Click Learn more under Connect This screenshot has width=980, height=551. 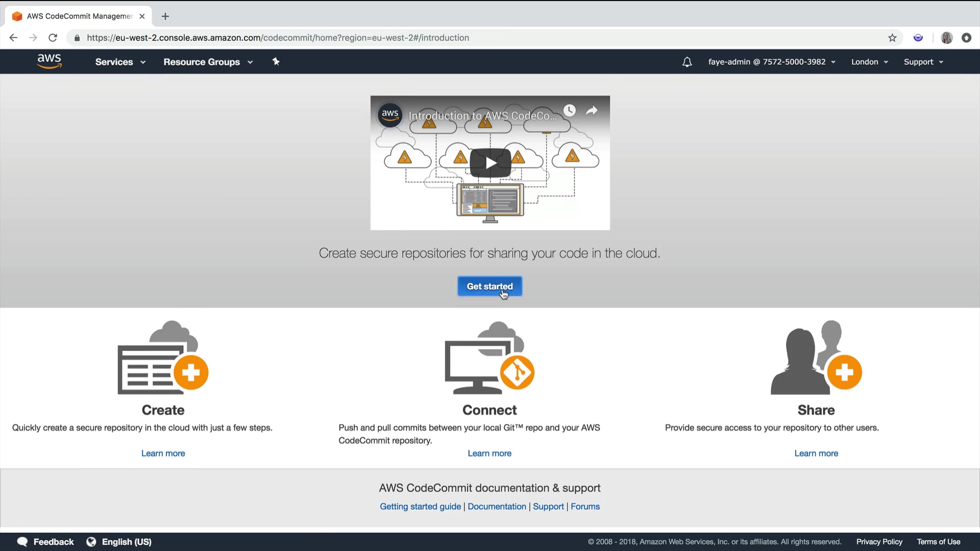[489, 453]
